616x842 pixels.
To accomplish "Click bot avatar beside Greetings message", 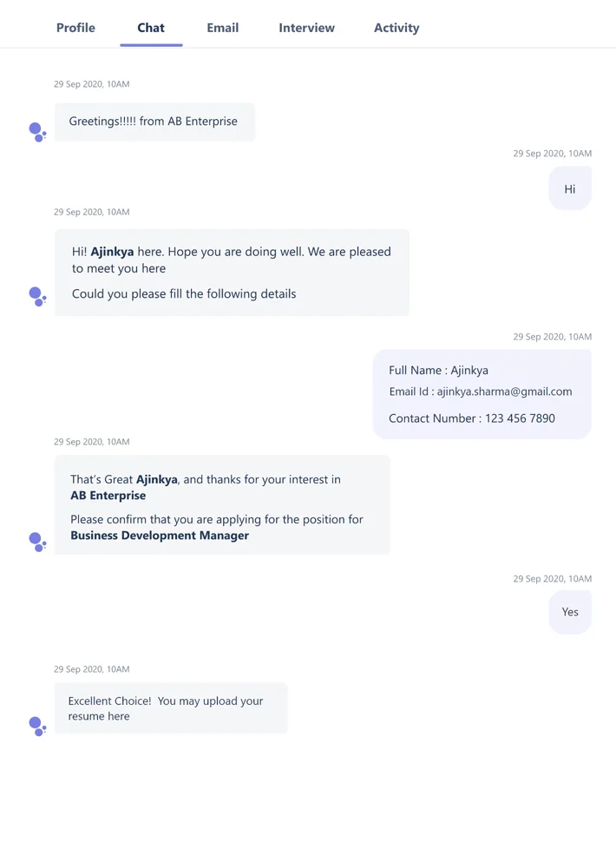I will (x=37, y=132).
